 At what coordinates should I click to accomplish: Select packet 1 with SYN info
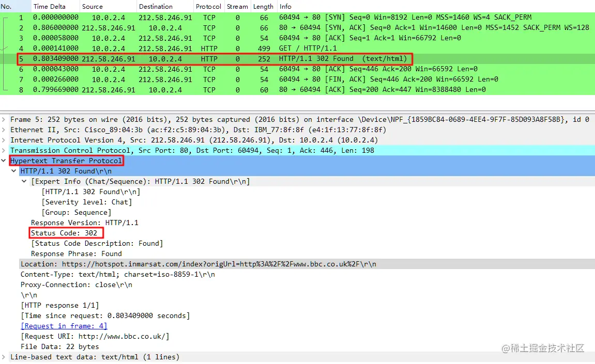click(298, 18)
